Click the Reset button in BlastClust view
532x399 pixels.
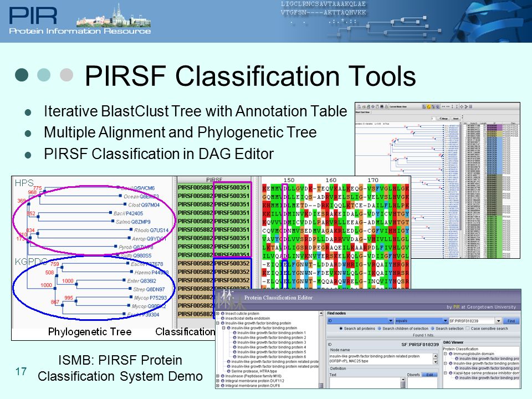456,119
